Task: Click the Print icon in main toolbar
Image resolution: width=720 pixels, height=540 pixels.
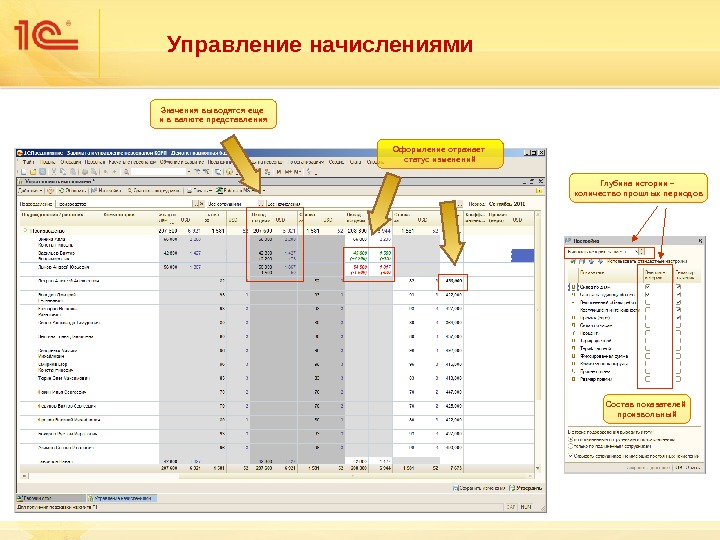Action: coord(85,172)
